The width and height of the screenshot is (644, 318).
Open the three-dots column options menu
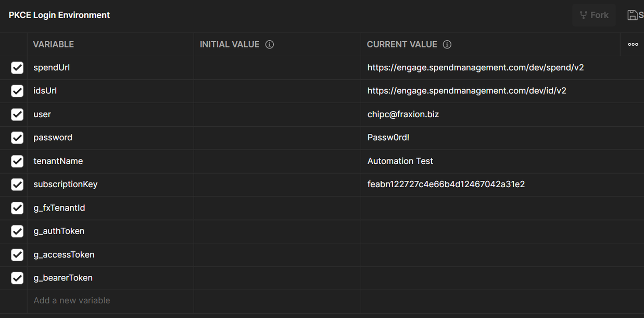click(633, 45)
